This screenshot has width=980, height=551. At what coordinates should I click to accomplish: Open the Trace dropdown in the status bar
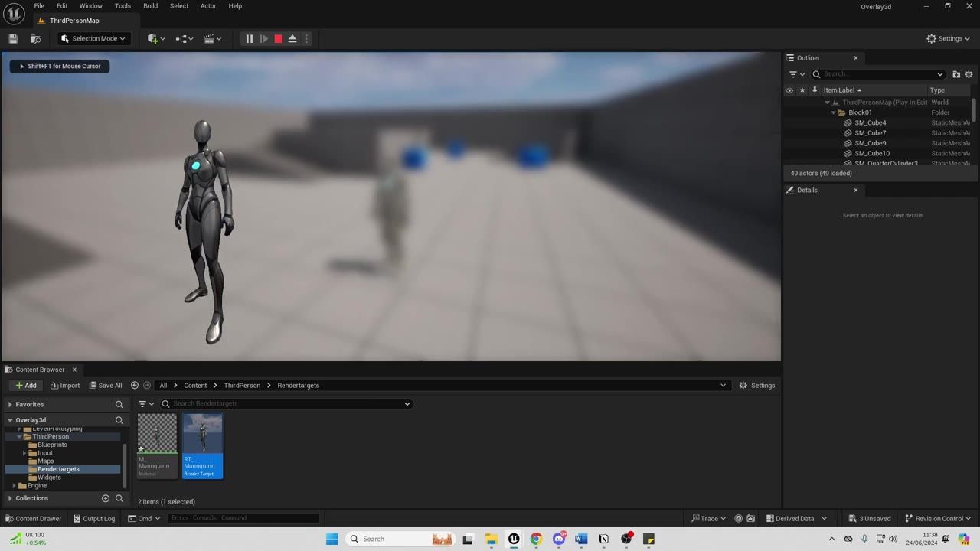click(708, 518)
